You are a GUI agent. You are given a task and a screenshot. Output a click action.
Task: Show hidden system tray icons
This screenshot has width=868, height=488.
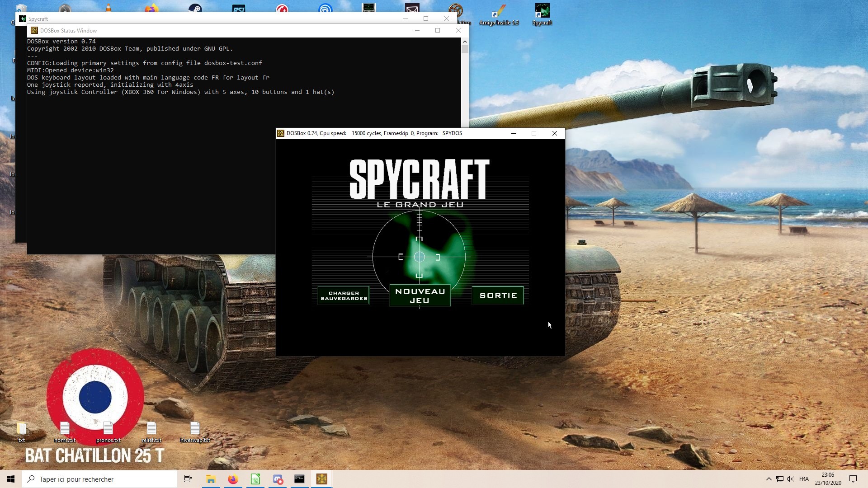769,479
